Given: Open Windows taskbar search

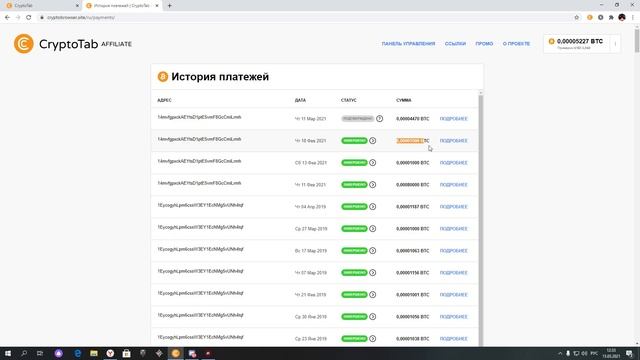Looking at the screenshot, I should [24, 353].
